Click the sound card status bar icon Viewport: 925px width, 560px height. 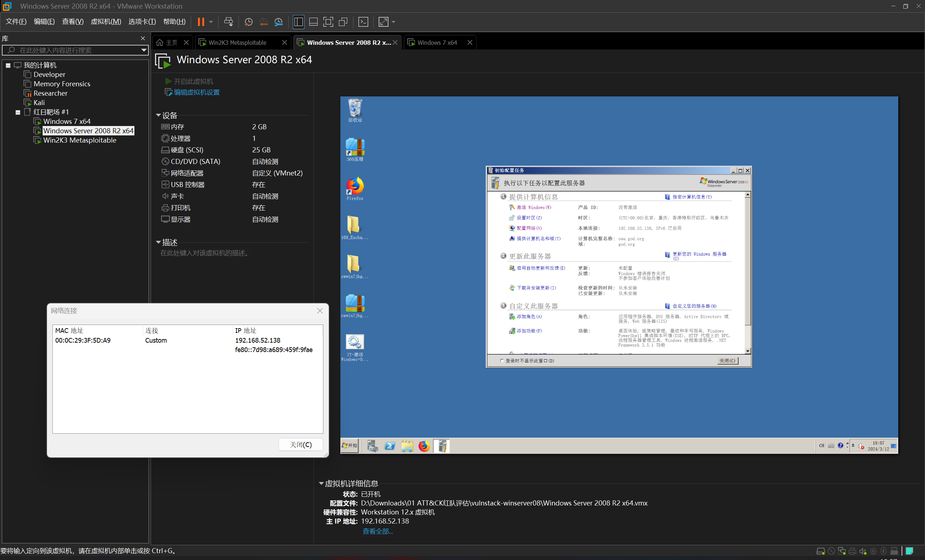pos(863,551)
